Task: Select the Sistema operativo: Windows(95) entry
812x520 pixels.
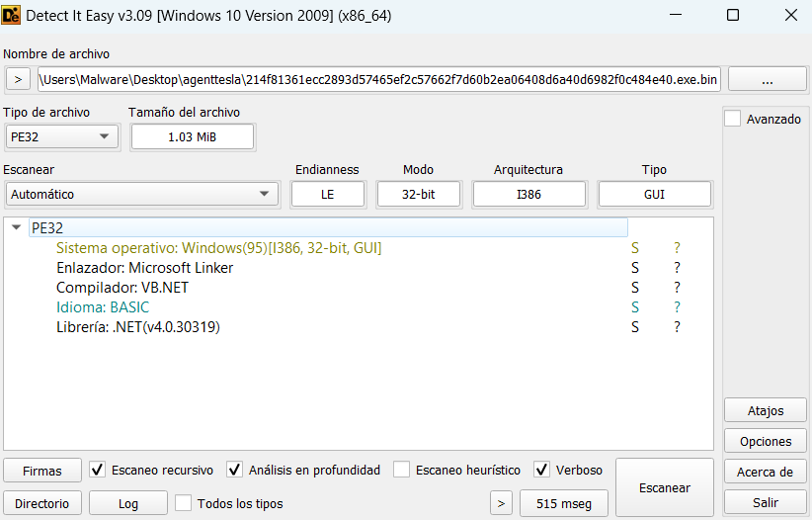Action: [218, 248]
